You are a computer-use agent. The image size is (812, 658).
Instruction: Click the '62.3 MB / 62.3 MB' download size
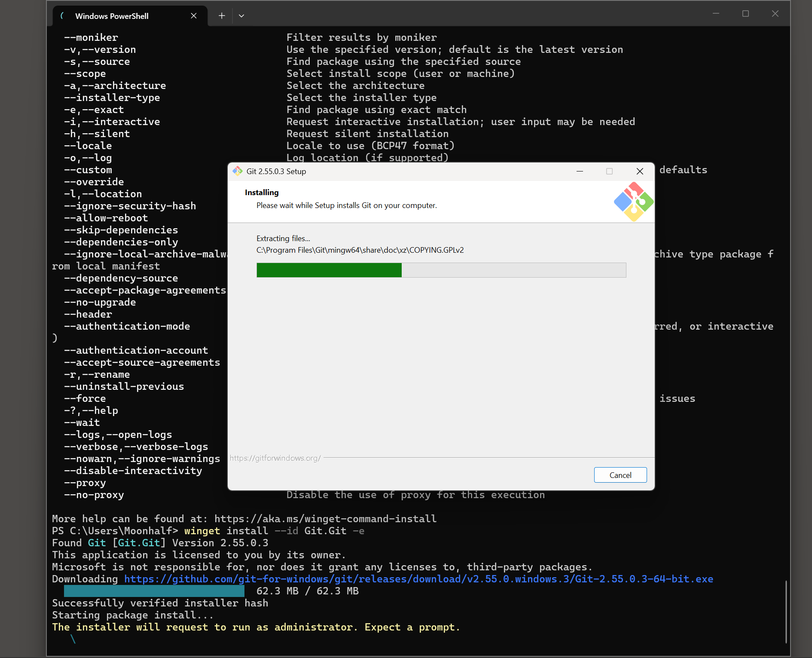308,591
